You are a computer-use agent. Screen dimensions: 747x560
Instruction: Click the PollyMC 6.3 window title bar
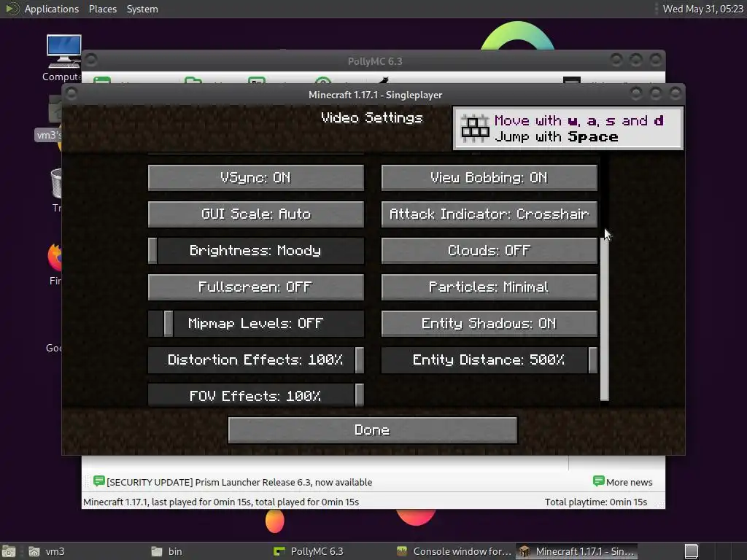click(x=374, y=61)
